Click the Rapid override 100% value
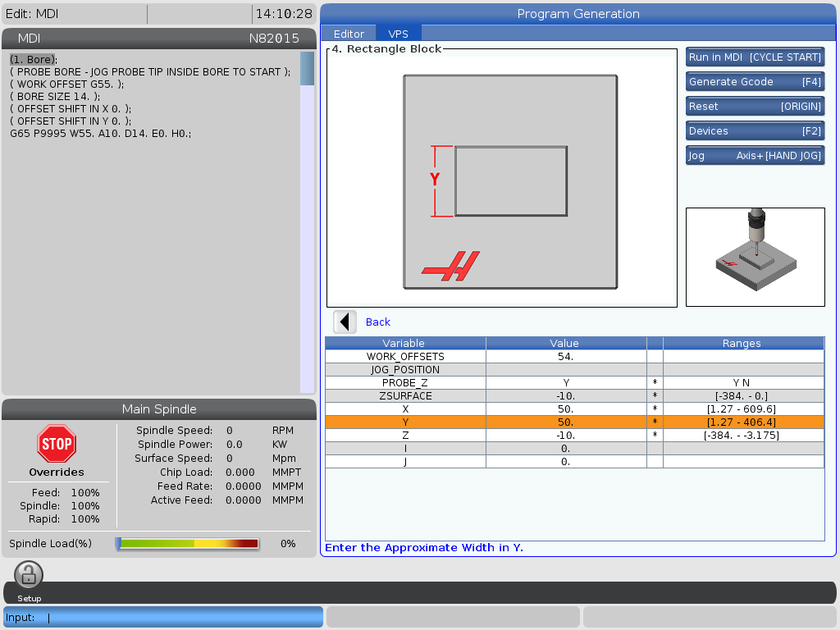The width and height of the screenshot is (840, 630). click(x=85, y=518)
